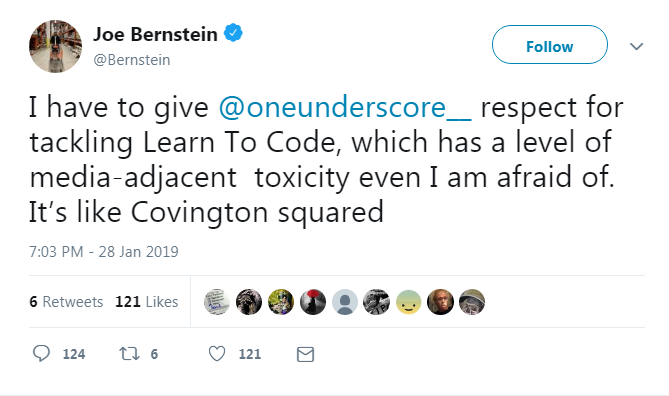View the 121 Likes list
The image size is (669, 396).
click(147, 302)
